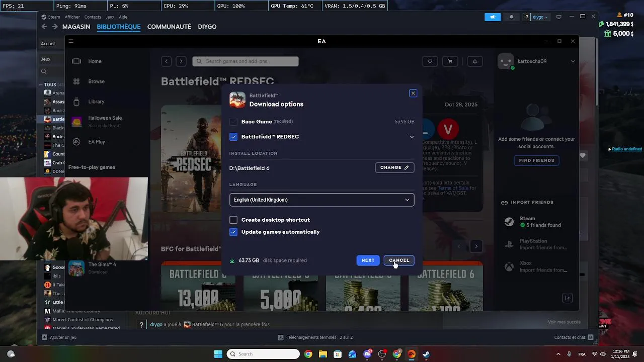Open the Terms of Sale link
Screen dimensions: 644x362
click(453, 188)
